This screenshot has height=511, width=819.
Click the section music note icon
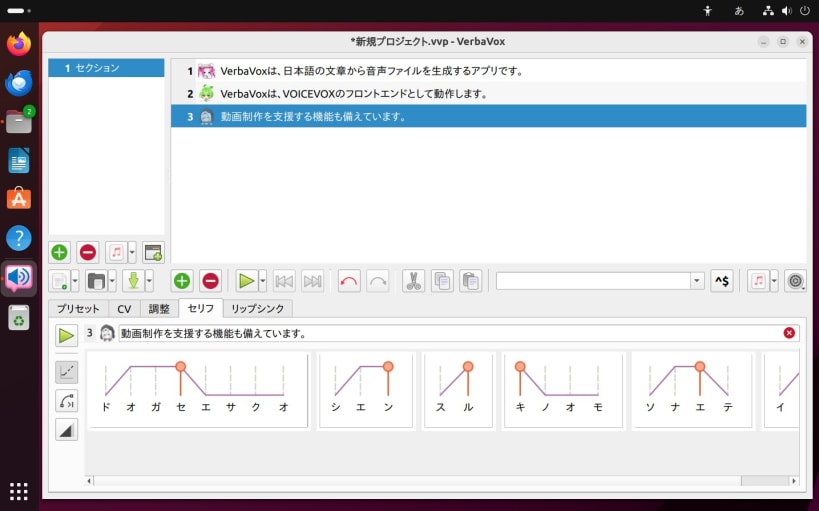pyautogui.click(x=116, y=252)
